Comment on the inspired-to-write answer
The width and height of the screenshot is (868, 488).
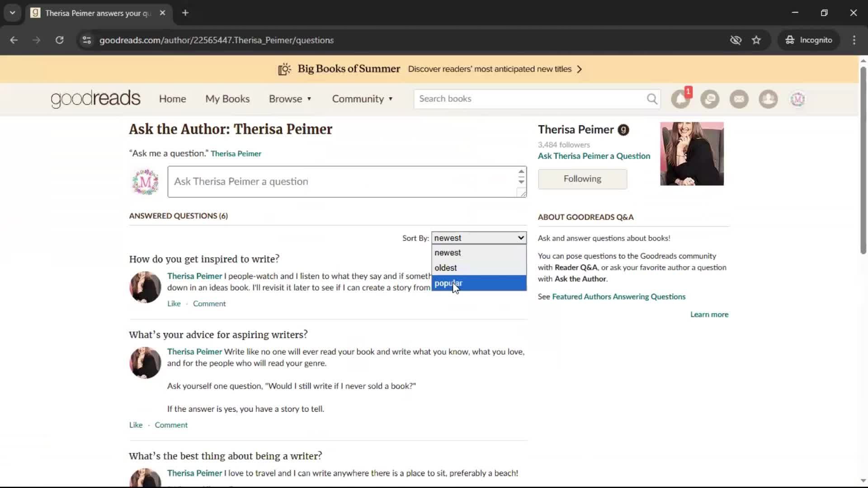pyautogui.click(x=209, y=304)
